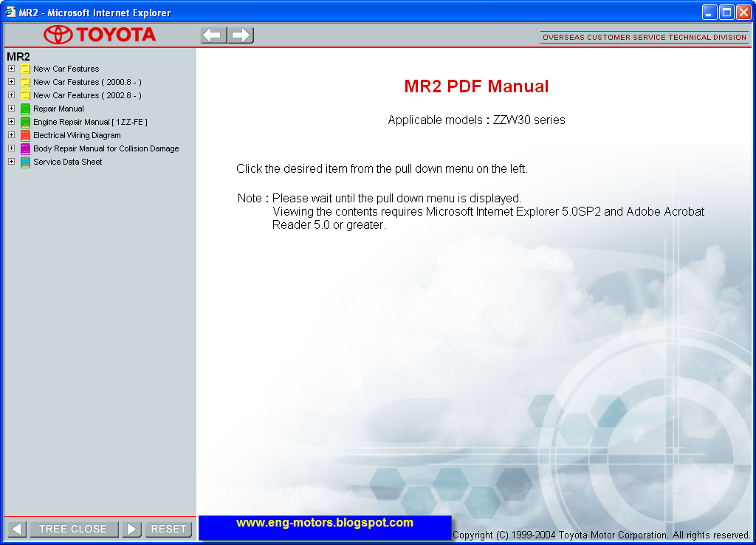Click the www.eng-motors.blogspot.com link

325,523
